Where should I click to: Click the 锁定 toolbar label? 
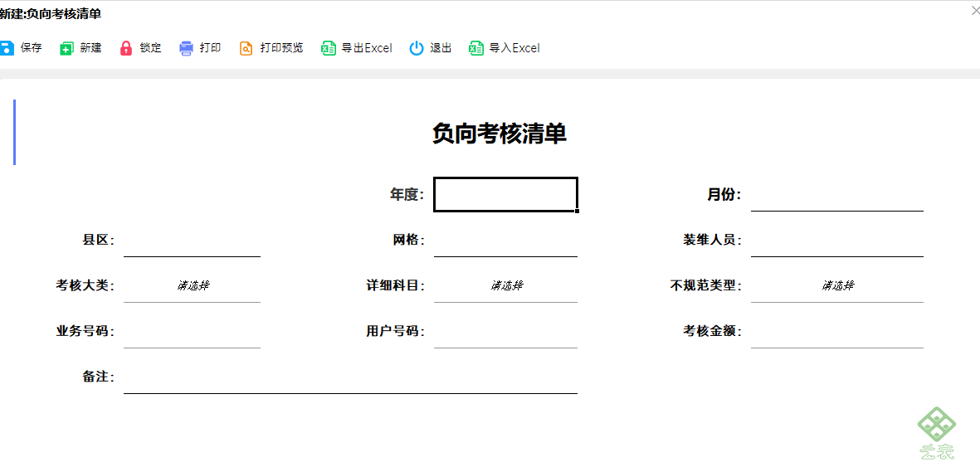[151, 48]
